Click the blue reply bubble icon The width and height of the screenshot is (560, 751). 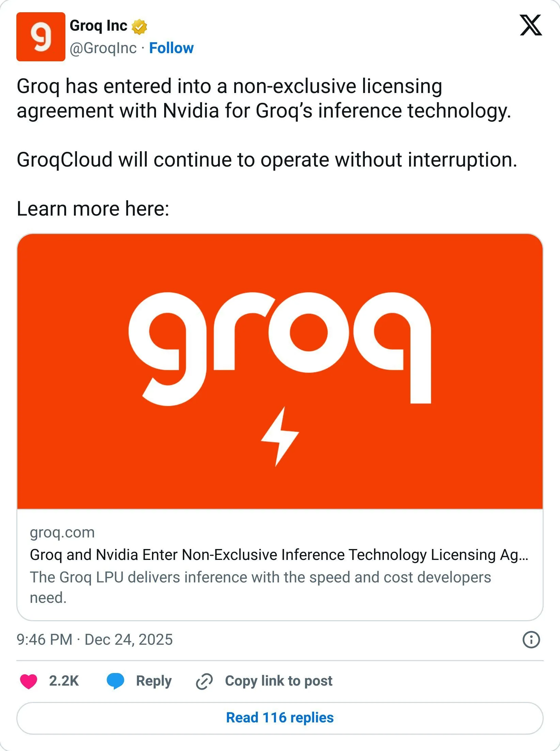click(115, 681)
